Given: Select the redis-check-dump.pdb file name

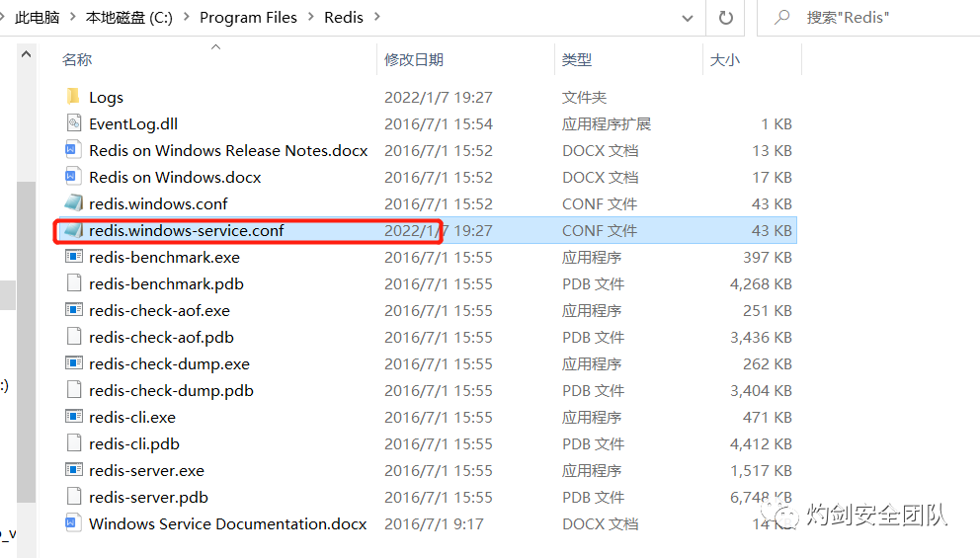Looking at the screenshot, I should pyautogui.click(x=171, y=390).
